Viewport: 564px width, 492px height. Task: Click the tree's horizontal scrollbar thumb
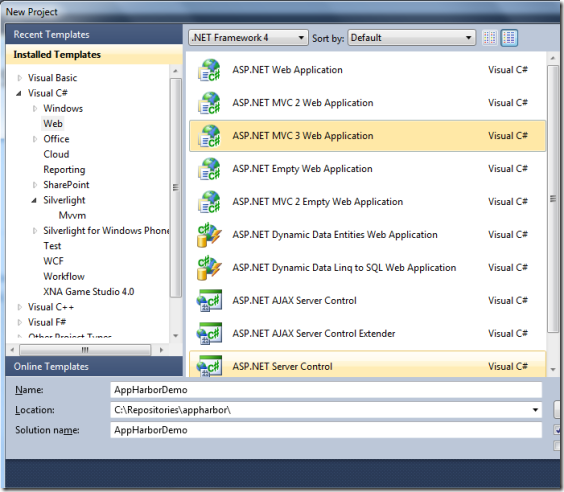click(x=85, y=350)
